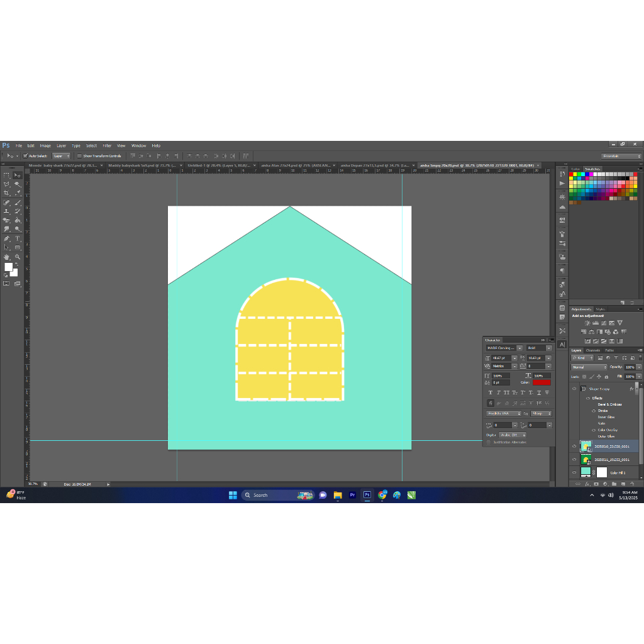Viewport: 644px width, 644px height.
Task: Apply Underline in Character panel
Action: click(x=539, y=392)
